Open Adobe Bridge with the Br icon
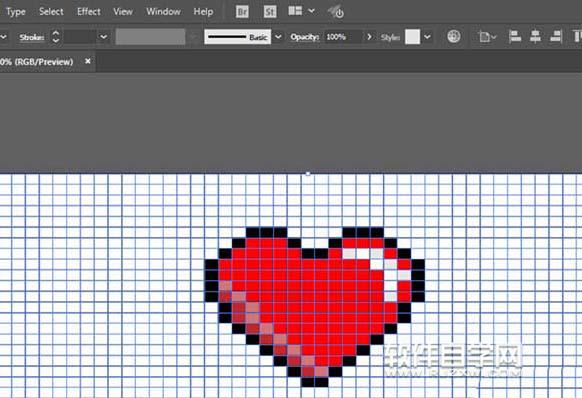The height and width of the screenshot is (398, 582). pyautogui.click(x=242, y=12)
